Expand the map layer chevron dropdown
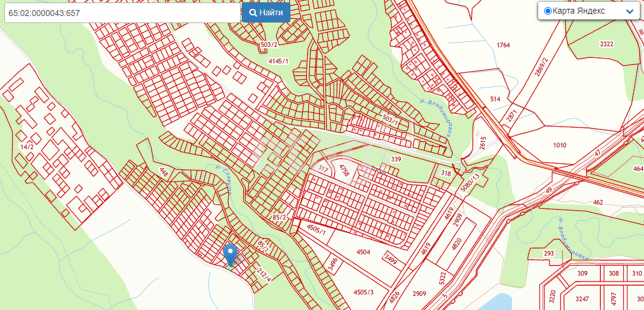Screen dimensions: 644x310 click(x=629, y=11)
